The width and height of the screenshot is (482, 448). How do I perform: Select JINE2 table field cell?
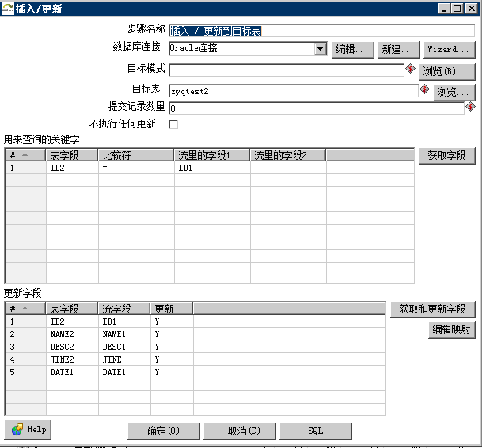pyautogui.click(x=72, y=359)
